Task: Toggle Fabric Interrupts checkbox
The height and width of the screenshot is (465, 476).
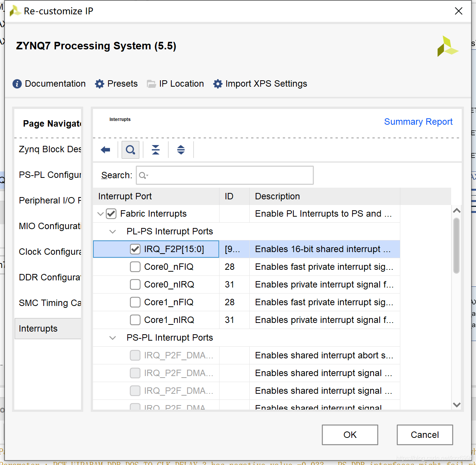Action: tap(111, 214)
